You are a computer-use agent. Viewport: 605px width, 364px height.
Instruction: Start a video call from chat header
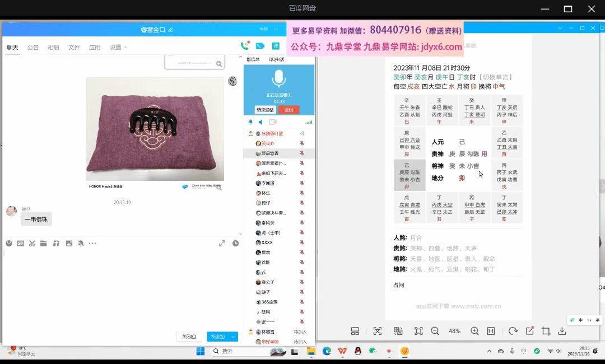[x=260, y=46]
